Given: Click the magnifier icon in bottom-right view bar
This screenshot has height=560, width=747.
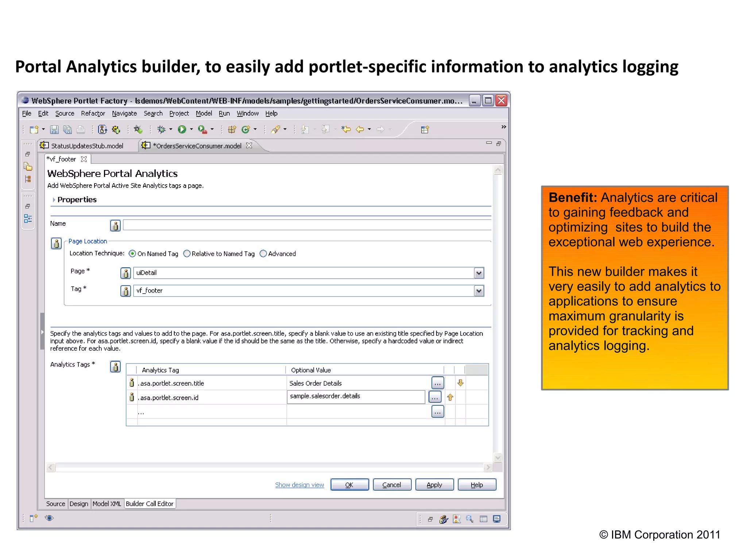Looking at the screenshot, I should [x=470, y=519].
